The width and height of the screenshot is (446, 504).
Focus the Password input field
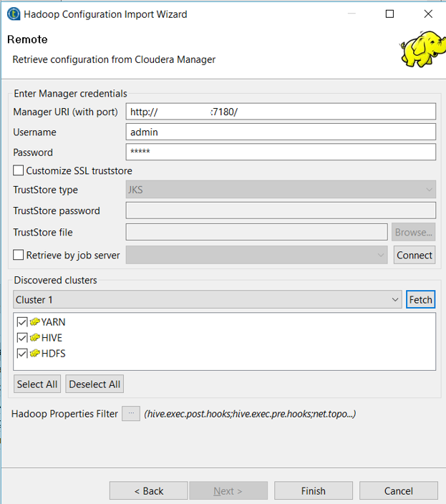281,152
